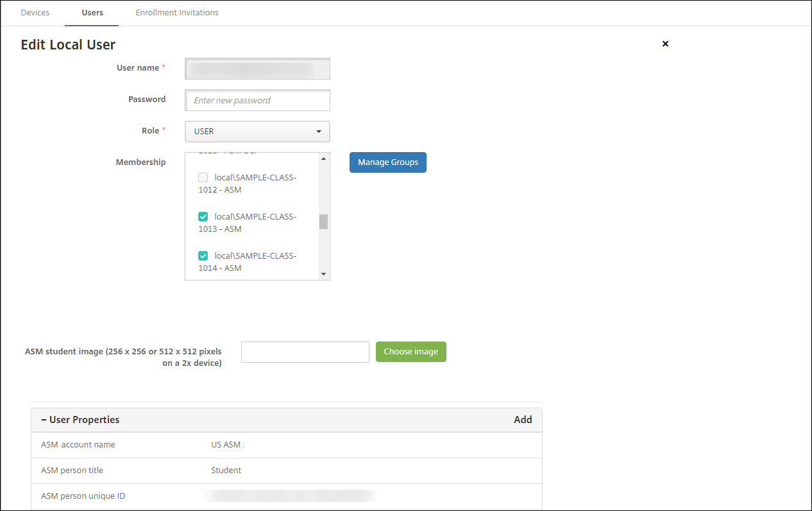The image size is (812, 511).
Task: Collapse the User Properties section
Action: coord(80,420)
